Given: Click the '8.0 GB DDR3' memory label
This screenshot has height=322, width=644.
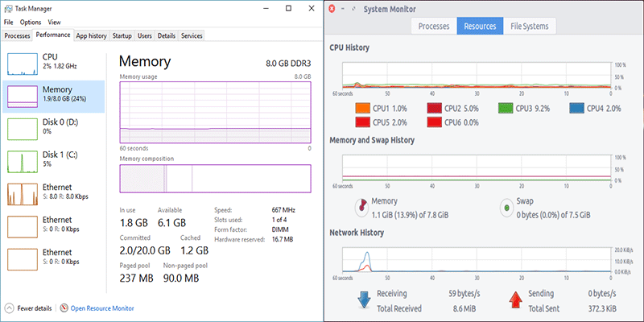Looking at the screenshot, I should pyautogui.click(x=288, y=64).
